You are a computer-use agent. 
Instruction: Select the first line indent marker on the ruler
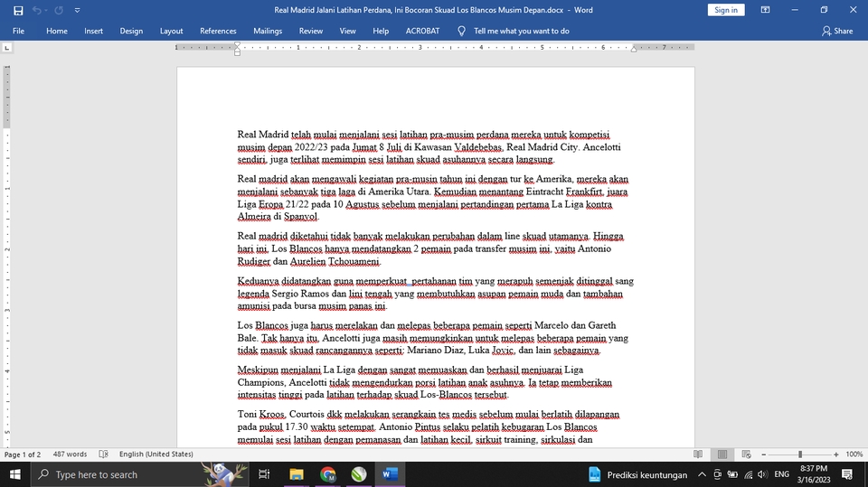[237, 45]
